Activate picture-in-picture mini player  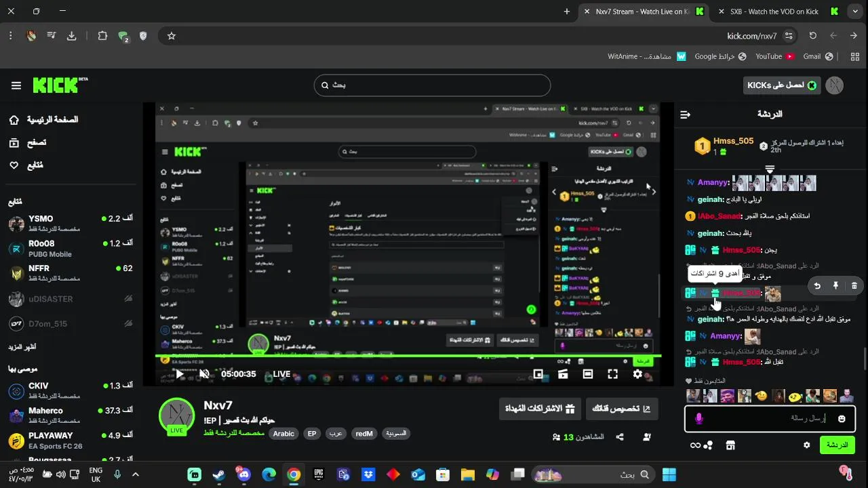tap(538, 374)
